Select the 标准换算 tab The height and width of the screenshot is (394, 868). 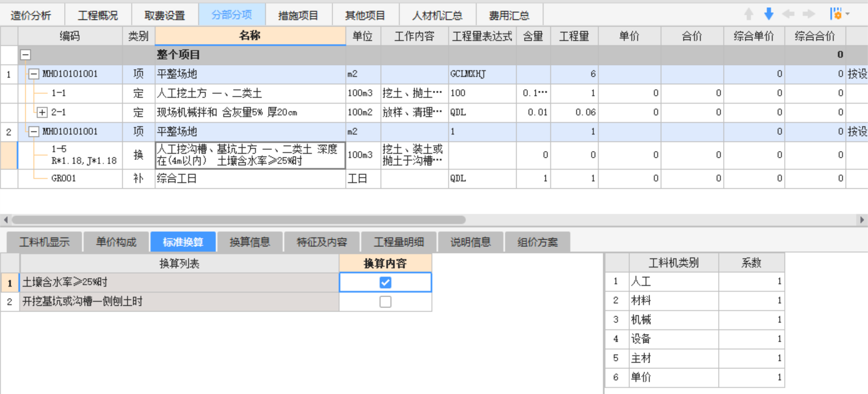tap(184, 241)
